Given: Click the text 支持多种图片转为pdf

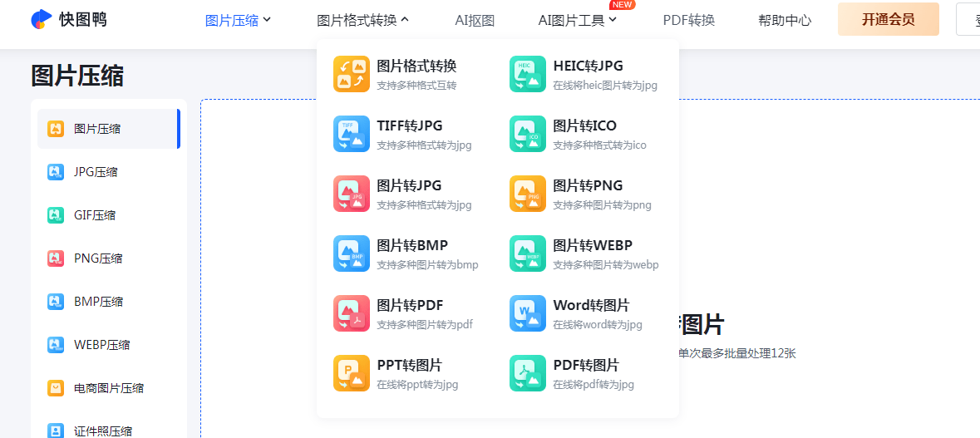Looking at the screenshot, I should (425, 326).
